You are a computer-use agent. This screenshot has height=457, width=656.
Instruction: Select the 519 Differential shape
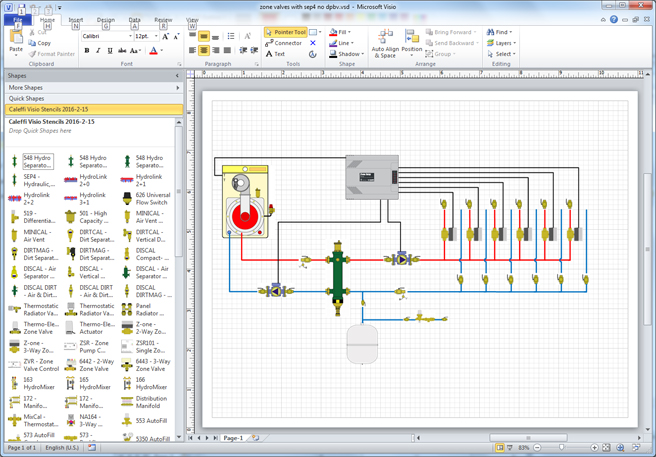point(33,217)
